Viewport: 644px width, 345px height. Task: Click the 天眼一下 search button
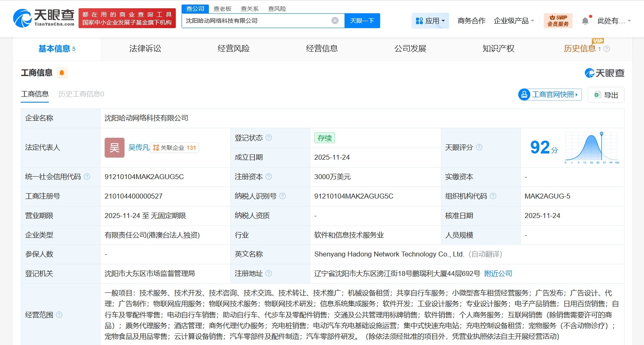pos(362,20)
